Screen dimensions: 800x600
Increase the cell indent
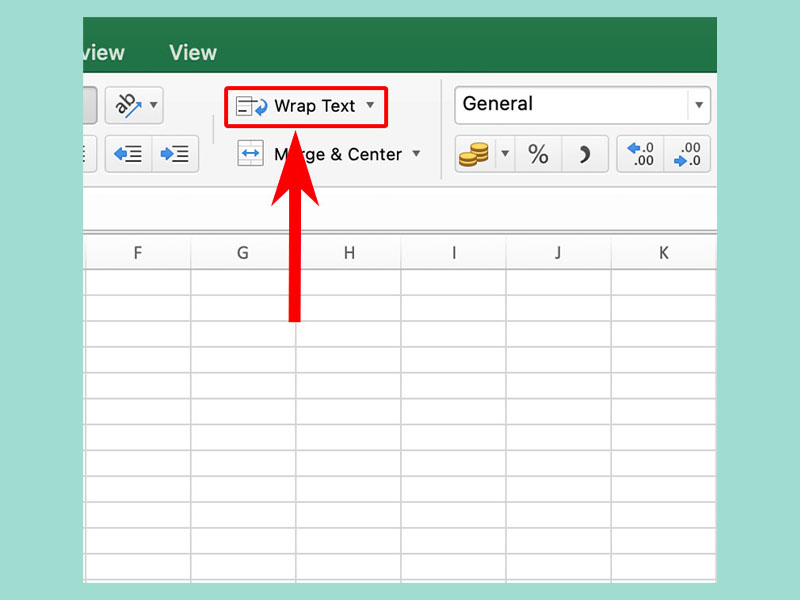coord(175,154)
